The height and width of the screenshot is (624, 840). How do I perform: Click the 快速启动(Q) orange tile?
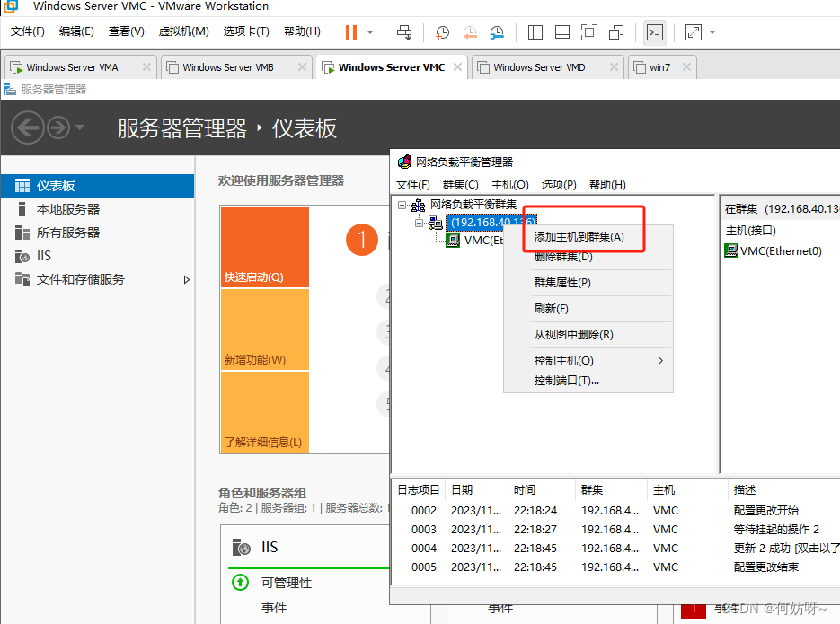[264, 247]
